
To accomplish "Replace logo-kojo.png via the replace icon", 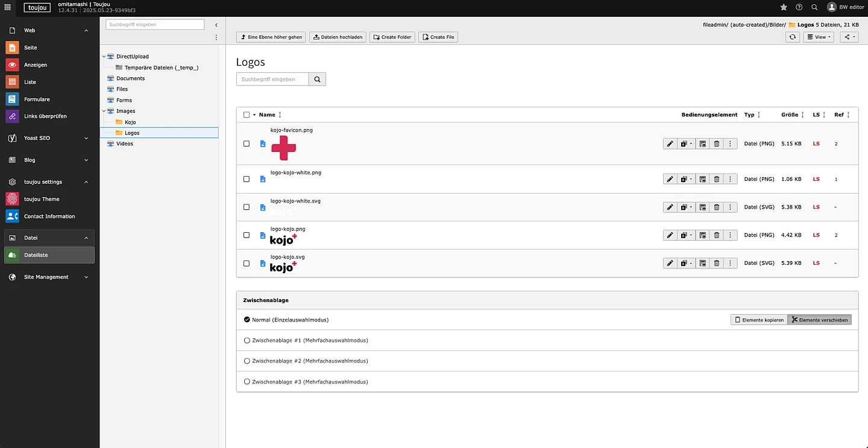I will coord(702,235).
